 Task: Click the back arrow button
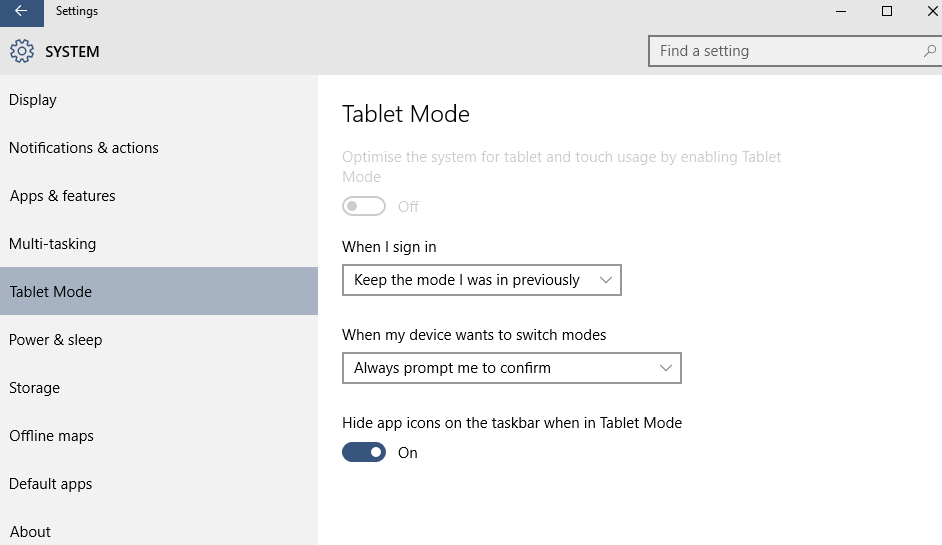(x=21, y=12)
